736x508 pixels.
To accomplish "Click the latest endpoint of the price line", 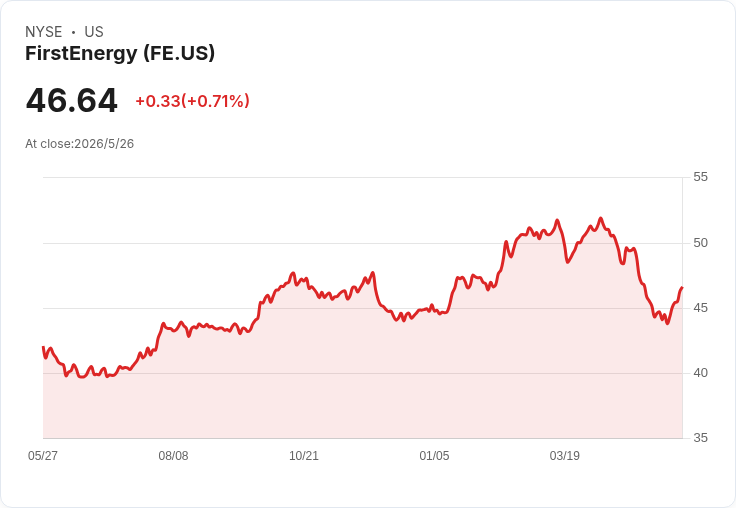I will 682,287.
